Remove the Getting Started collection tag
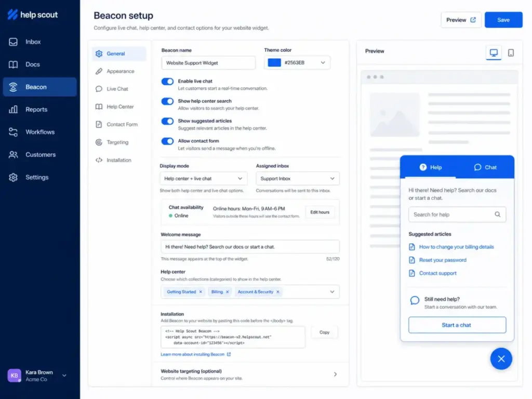 [201, 292]
